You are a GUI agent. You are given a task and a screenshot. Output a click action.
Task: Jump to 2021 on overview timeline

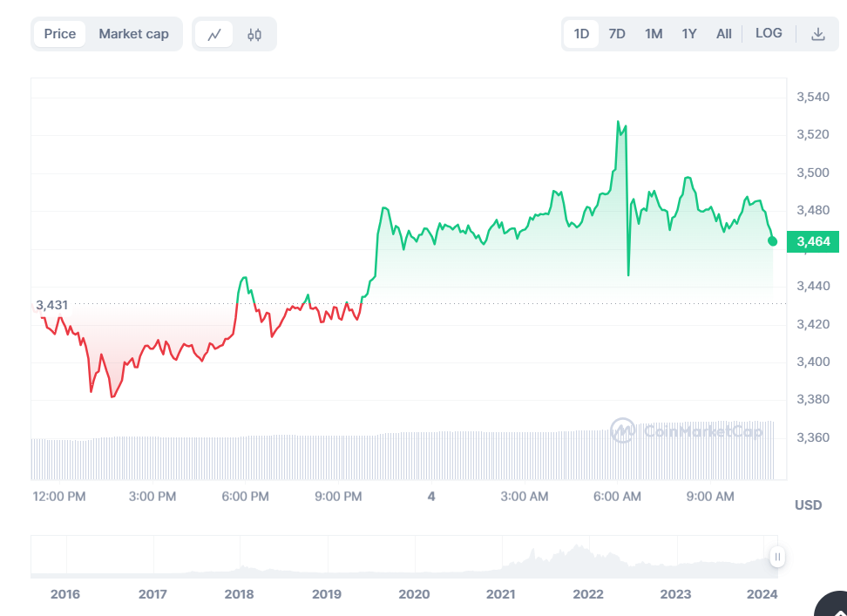click(x=501, y=594)
